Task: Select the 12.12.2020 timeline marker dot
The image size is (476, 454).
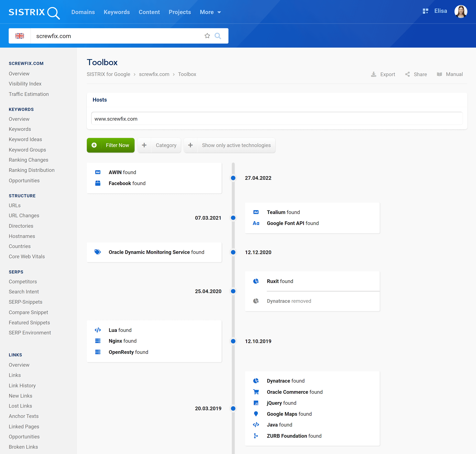Action: [233, 252]
